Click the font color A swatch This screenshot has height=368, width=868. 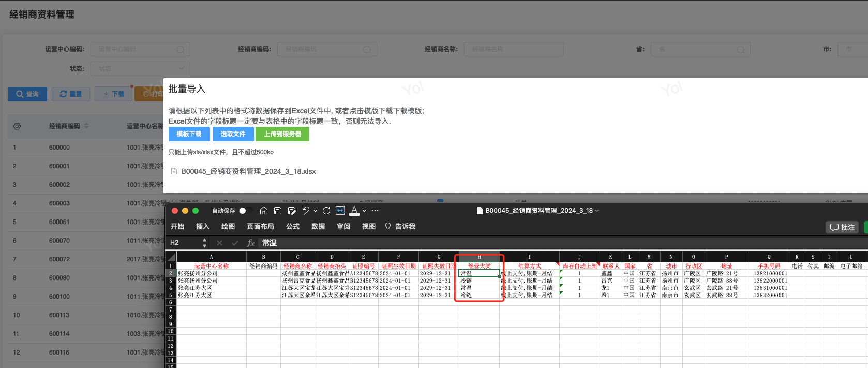(x=354, y=211)
